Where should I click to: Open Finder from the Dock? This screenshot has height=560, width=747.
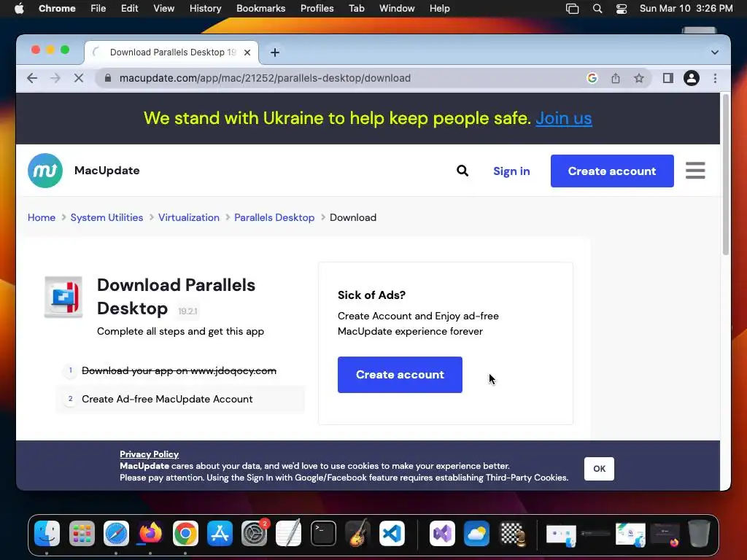[47, 533]
